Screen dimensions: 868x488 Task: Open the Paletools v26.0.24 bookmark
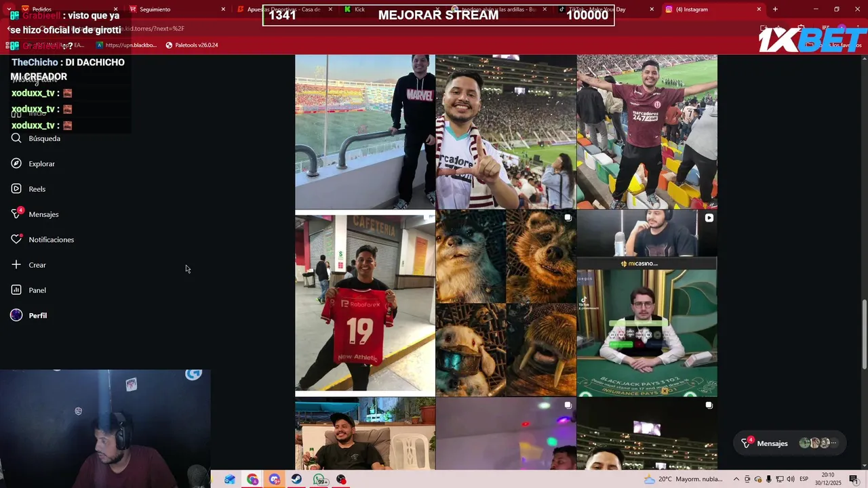(x=192, y=45)
